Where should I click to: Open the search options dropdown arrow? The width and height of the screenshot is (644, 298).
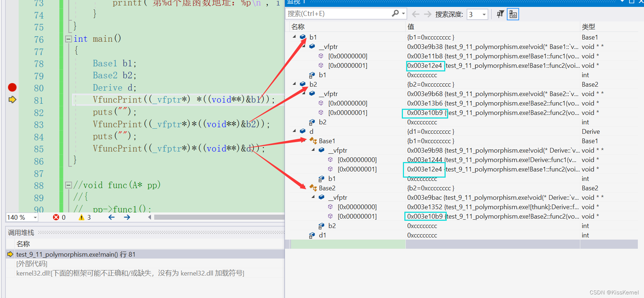tap(403, 14)
